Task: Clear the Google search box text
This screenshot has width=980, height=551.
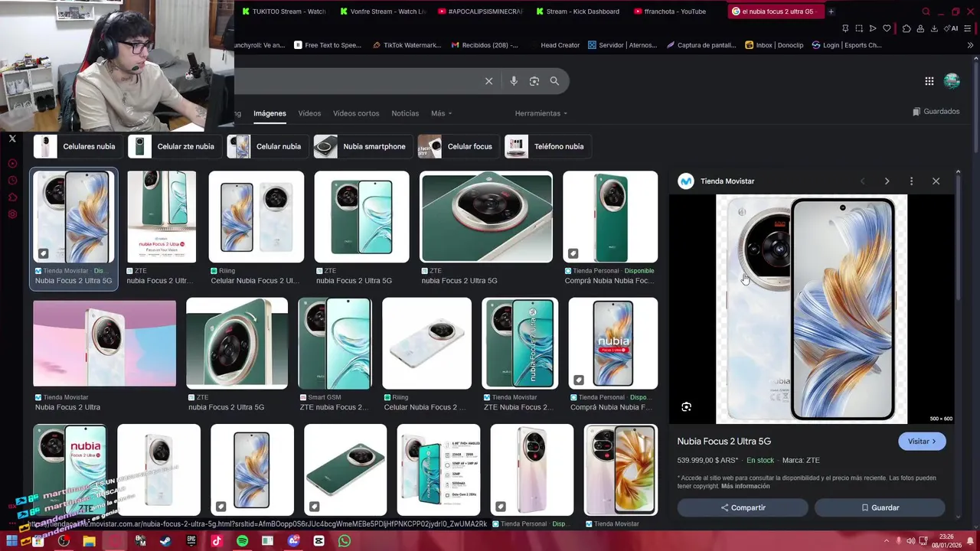Action: (x=488, y=81)
